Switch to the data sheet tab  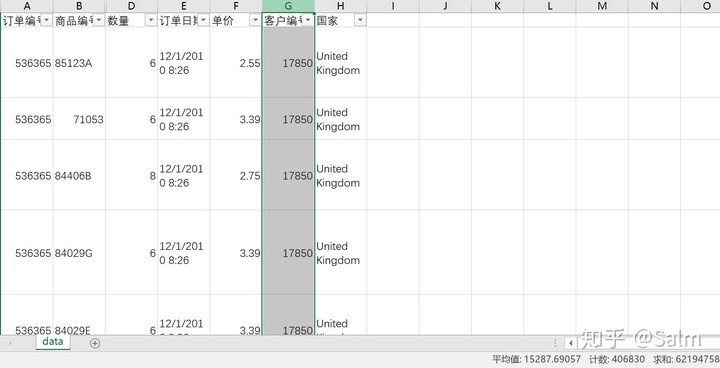click(x=53, y=342)
